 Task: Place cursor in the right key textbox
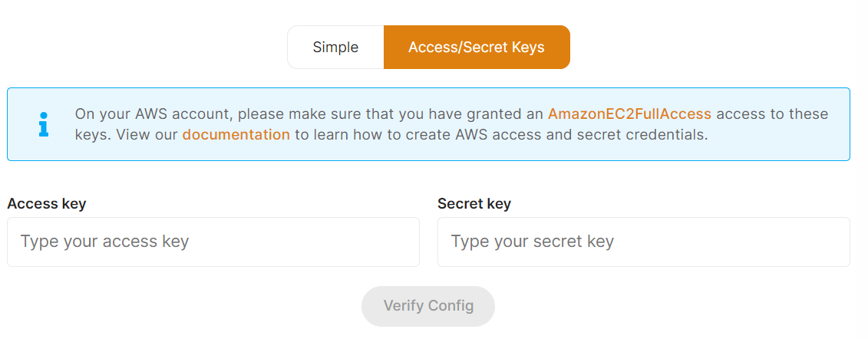[643, 242]
